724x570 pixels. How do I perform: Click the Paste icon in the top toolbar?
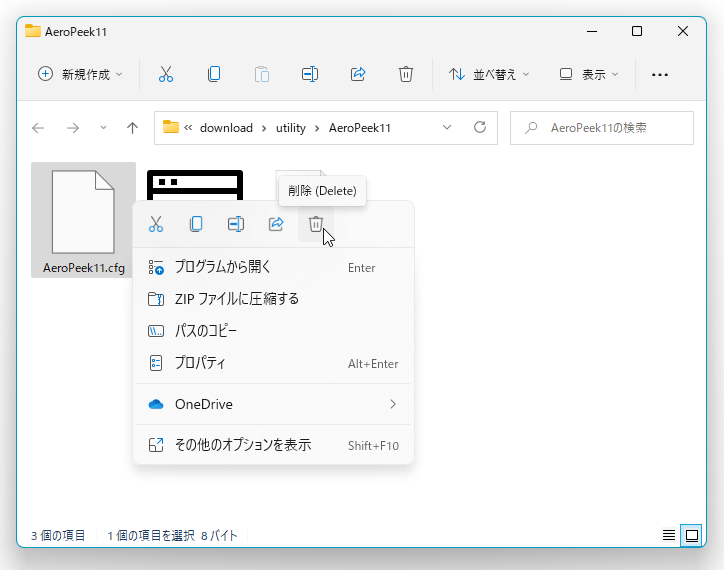tap(262, 74)
